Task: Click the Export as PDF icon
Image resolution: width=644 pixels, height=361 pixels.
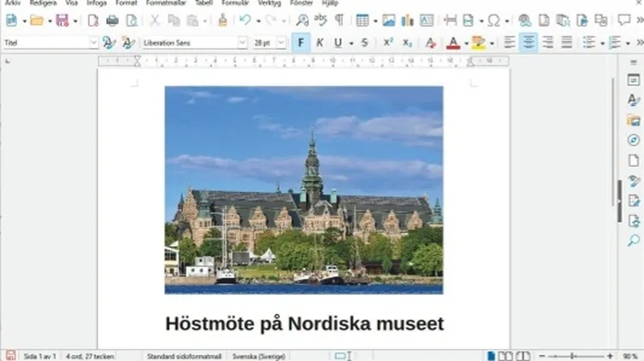Action: (x=93, y=21)
